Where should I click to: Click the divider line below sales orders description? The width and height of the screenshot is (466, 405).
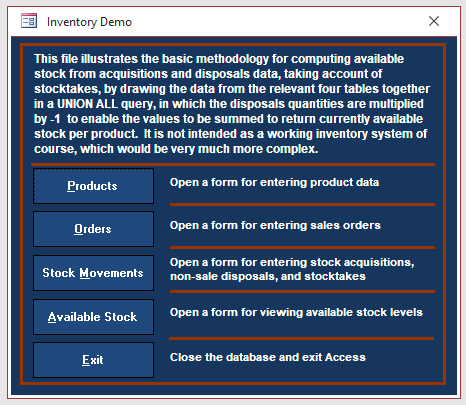click(x=302, y=248)
